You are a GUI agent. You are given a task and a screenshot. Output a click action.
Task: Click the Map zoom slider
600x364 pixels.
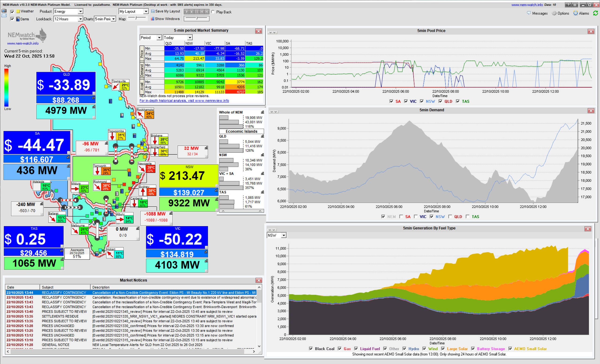(x=137, y=18)
